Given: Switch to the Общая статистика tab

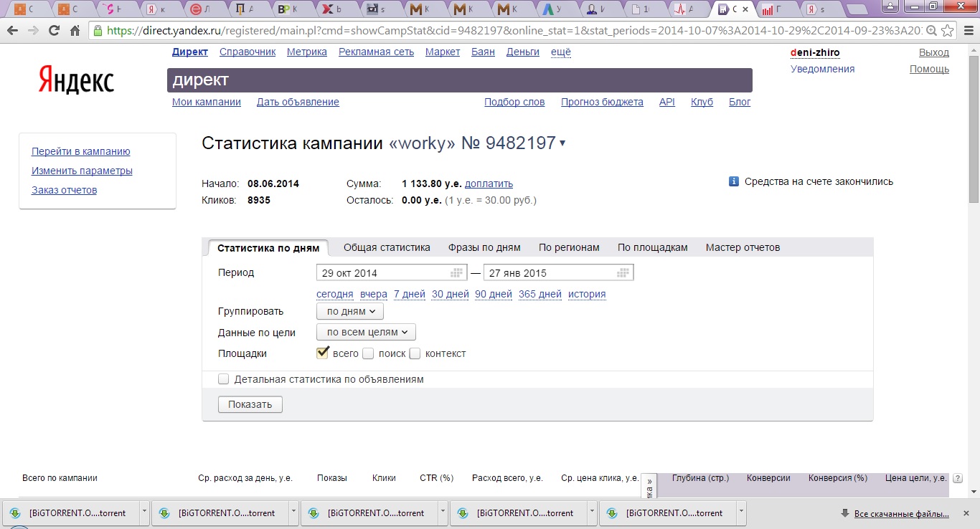Looking at the screenshot, I should pyautogui.click(x=387, y=247).
